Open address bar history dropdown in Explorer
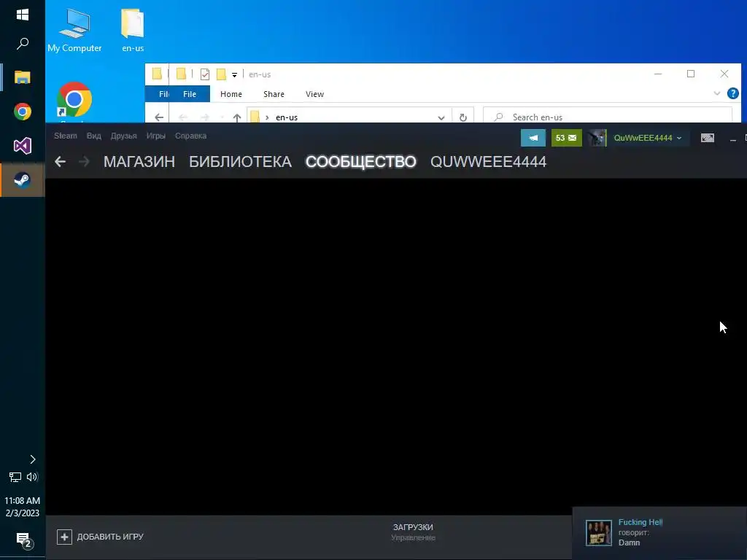This screenshot has height=560, width=747. click(x=441, y=117)
